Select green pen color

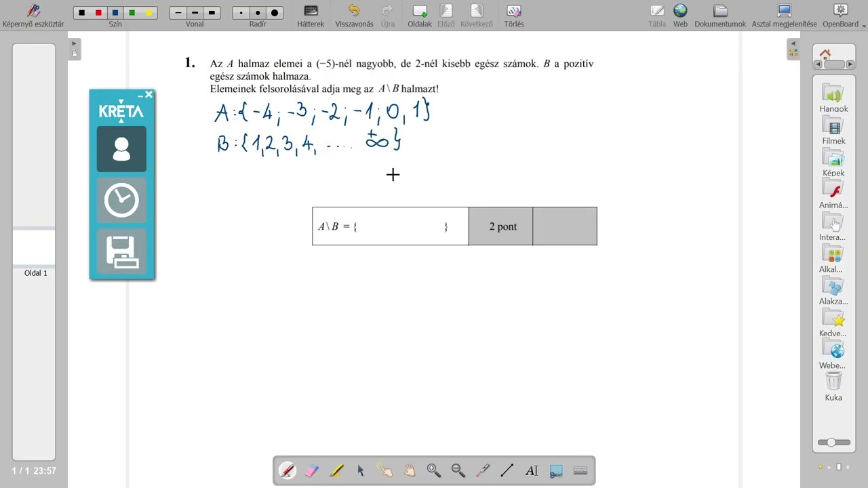coord(132,13)
